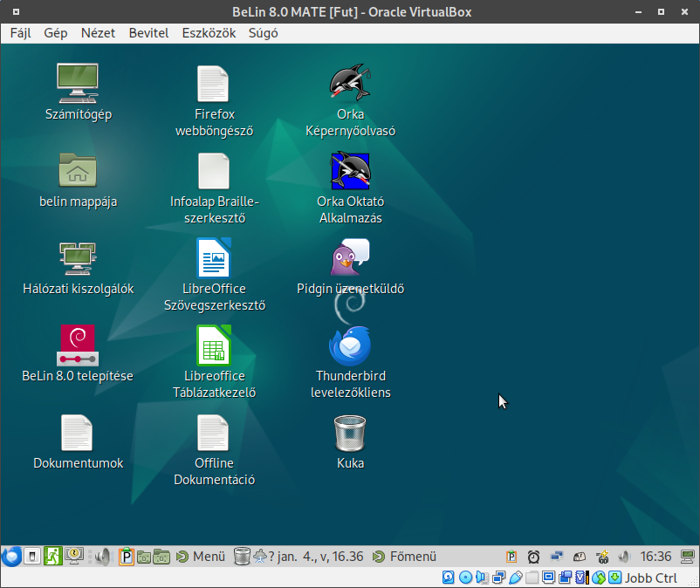This screenshot has height=588, width=700.
Task: Select the Orka Képernyőolvasó icon
Action: [351, 101]
